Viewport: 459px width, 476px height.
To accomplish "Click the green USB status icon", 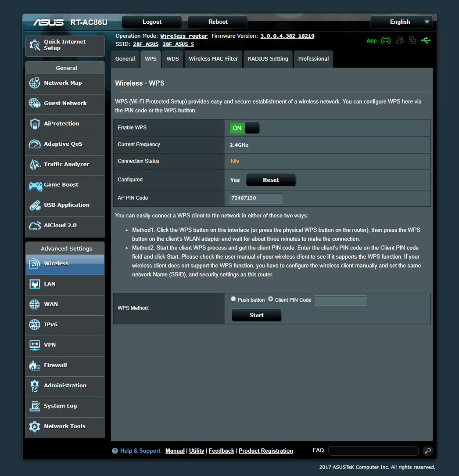I will tap(426, 40).
